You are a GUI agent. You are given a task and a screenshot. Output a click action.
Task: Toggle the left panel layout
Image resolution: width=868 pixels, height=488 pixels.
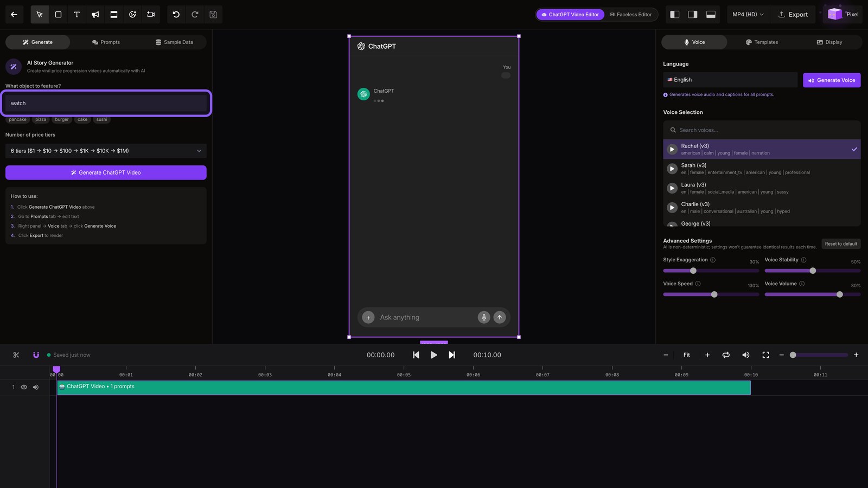675,15
